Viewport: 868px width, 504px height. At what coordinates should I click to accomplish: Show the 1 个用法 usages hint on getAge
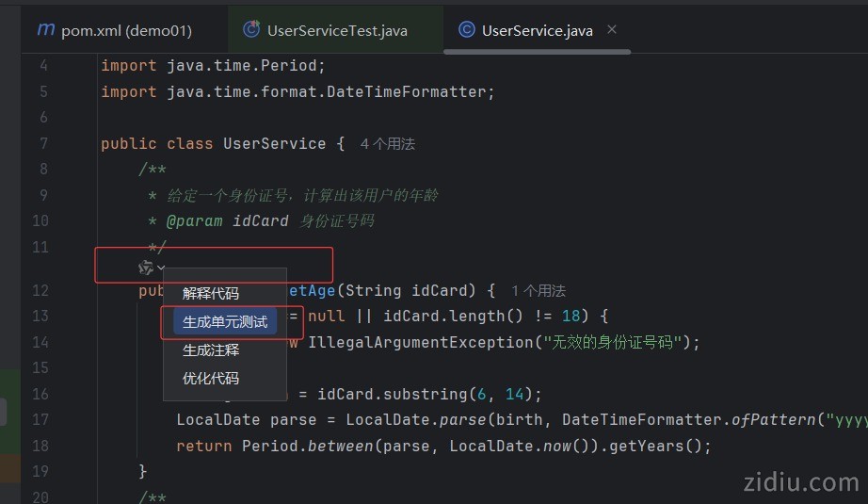pyautogui.click(x=538, y=291)
